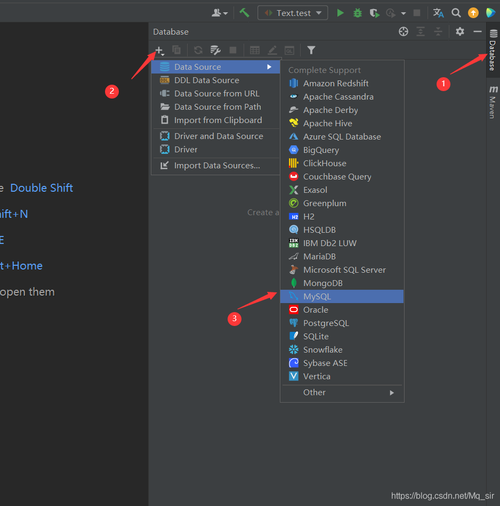This screenshot has height=506, width=500.
Task: Open the Text.test run configuration dropdown
Action: point(293,13)
